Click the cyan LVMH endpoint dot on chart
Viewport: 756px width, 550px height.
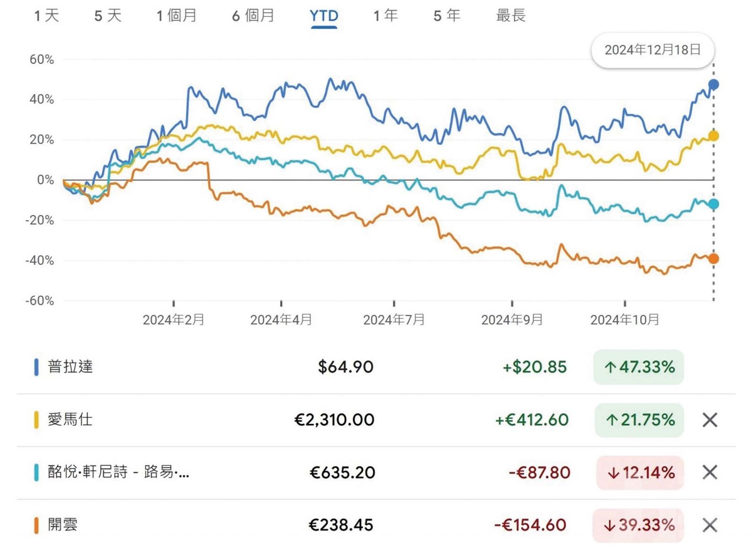coord(713,204)
